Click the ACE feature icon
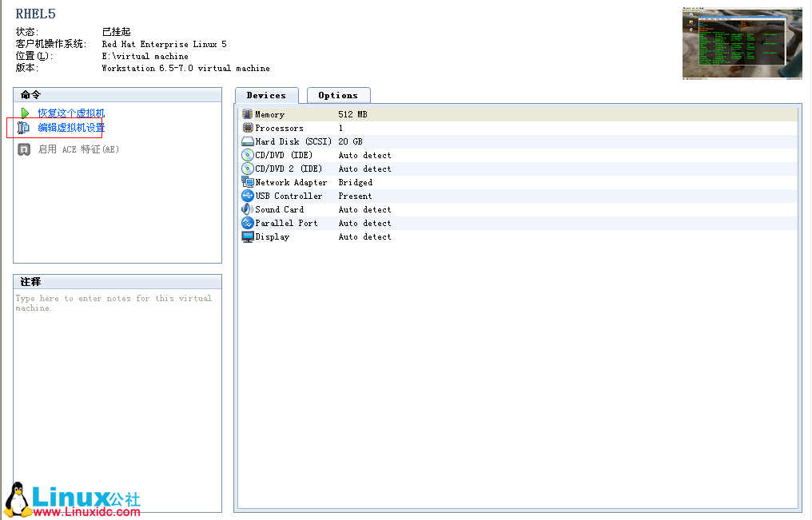This screenshot has width=812, height=520. tap(24, 149)
